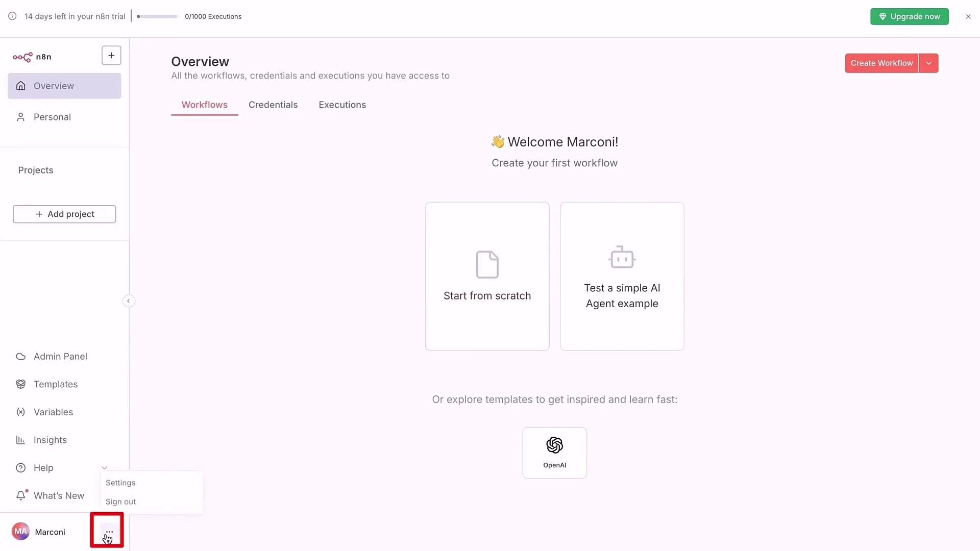Click the Admin Panel cloud icon

click(21, 357)
